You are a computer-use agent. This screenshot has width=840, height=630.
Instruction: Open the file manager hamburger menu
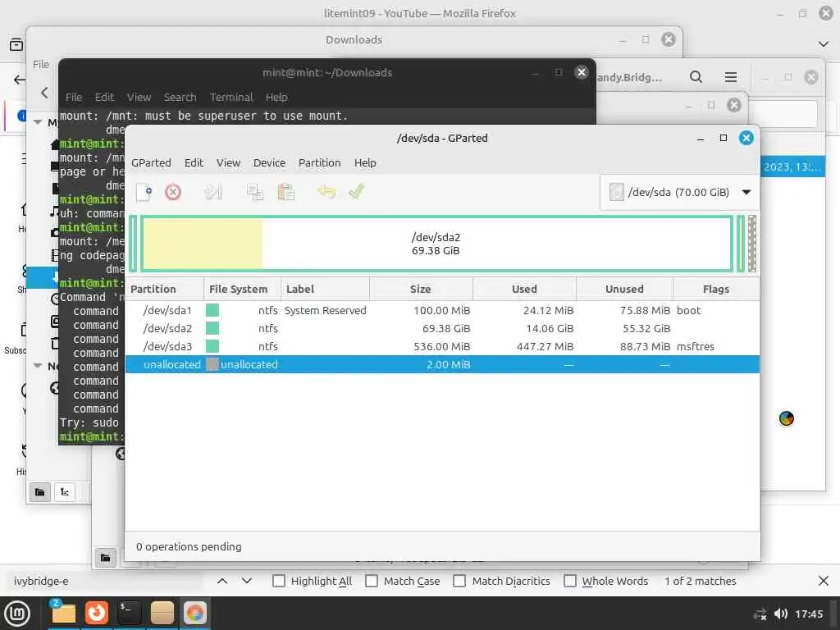[731, 77]
